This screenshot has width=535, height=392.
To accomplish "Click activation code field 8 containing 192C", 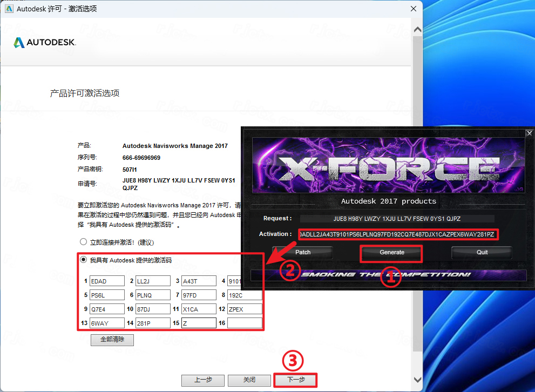I will (245, 295).
